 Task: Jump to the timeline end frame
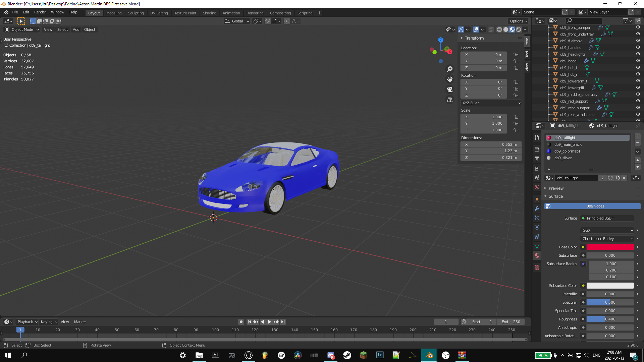pos(283,322)
